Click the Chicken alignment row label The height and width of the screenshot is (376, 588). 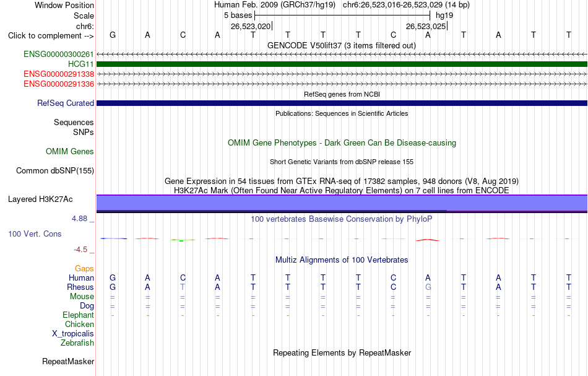(x=79, y=324)
